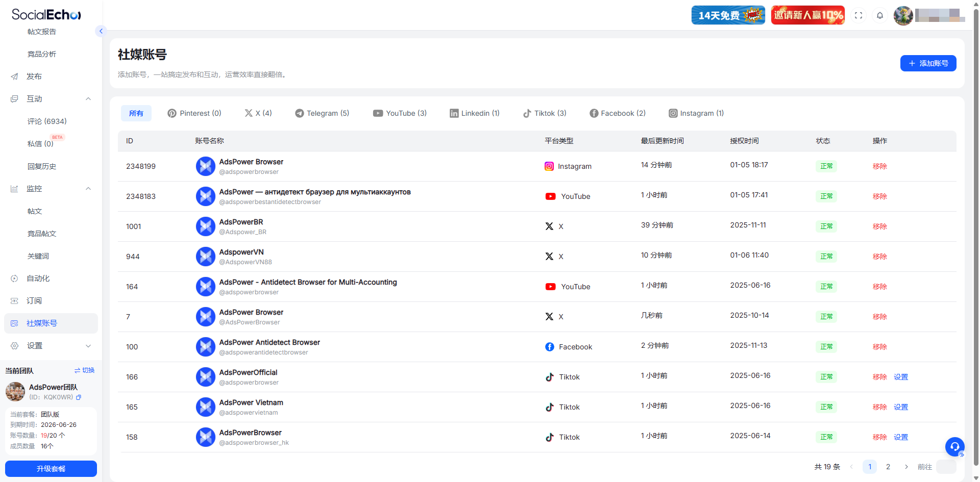Click the 前往 page number input

click(946, 467)
